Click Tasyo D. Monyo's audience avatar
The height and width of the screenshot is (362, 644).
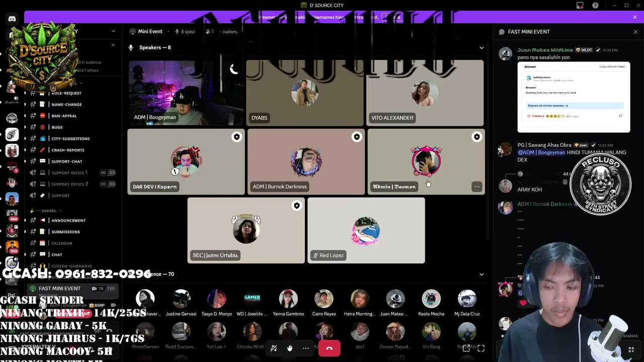217,299
